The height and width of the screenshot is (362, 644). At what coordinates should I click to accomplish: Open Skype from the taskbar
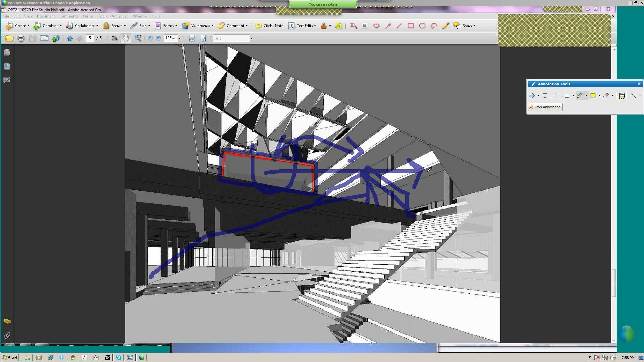(x=118, y=358)
